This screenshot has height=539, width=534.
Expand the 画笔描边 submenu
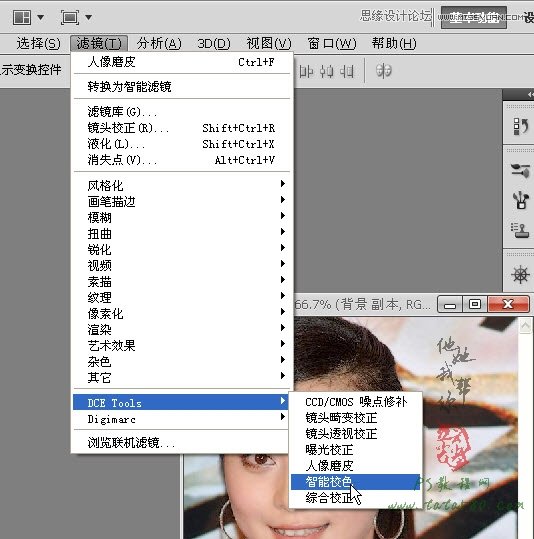point(182,201)
